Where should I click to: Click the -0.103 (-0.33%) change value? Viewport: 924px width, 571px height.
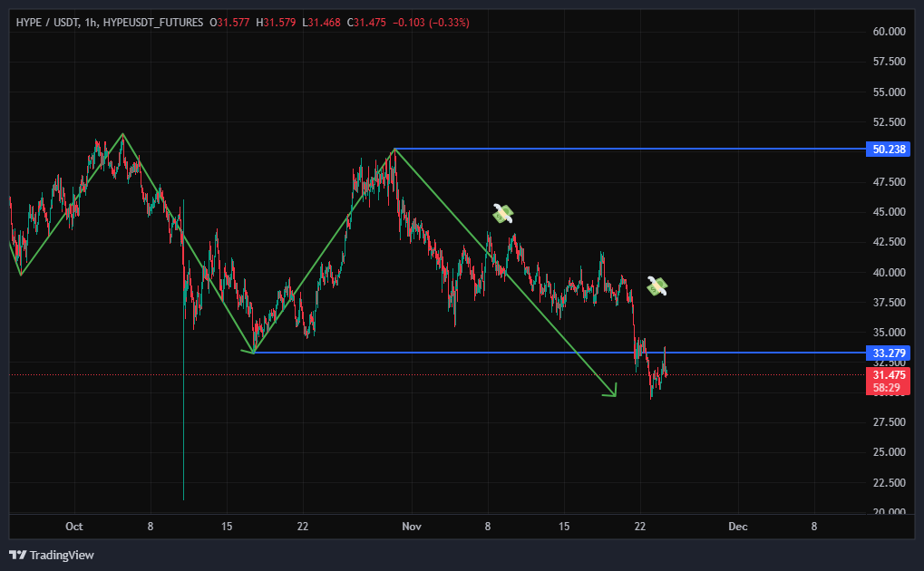coord(431,22)
